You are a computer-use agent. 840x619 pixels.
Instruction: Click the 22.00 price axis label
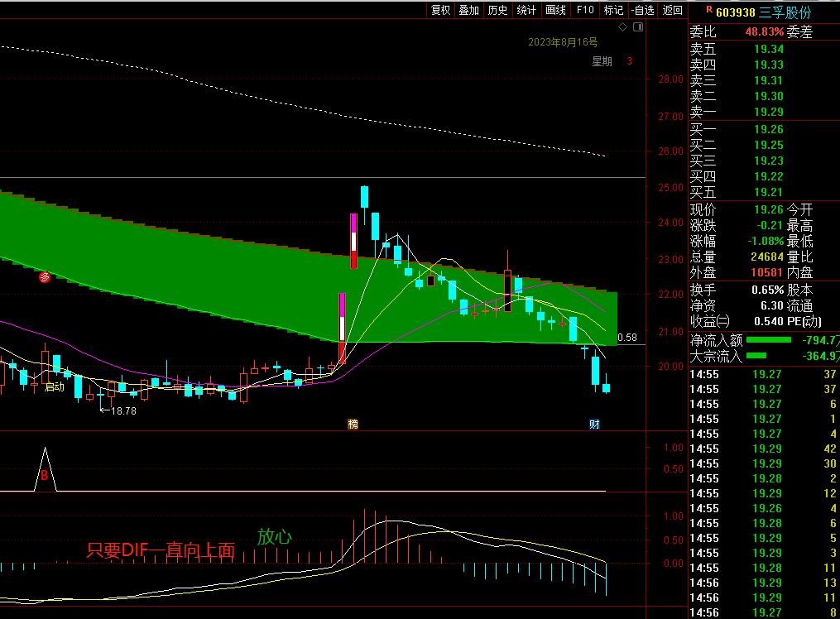click(x=670, y=295)
